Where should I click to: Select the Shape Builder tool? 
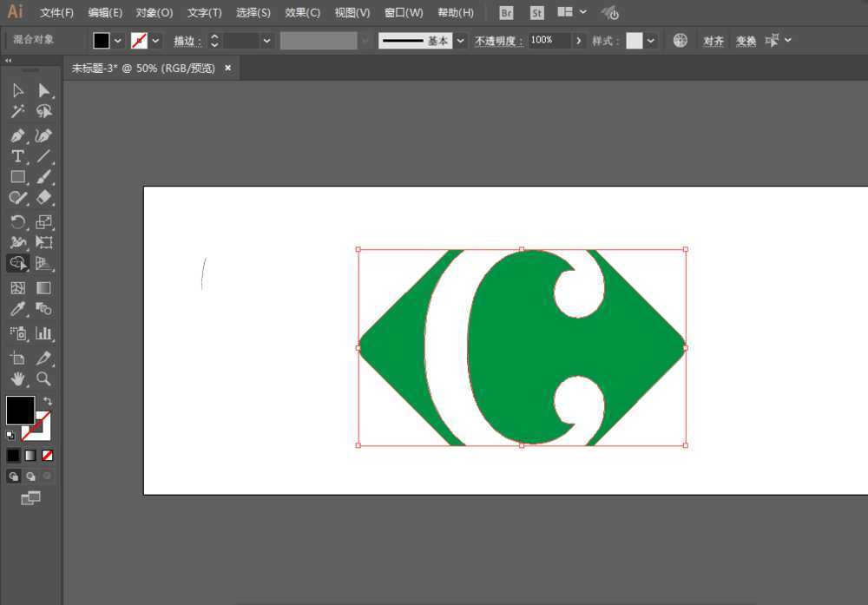tap(17, 263)
